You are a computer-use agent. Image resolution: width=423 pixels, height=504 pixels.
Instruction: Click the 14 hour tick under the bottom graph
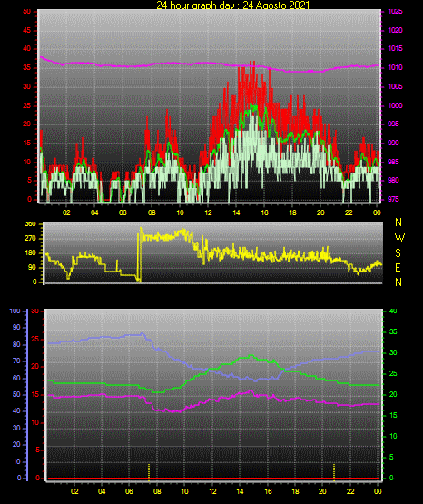(x=240, y=491)
